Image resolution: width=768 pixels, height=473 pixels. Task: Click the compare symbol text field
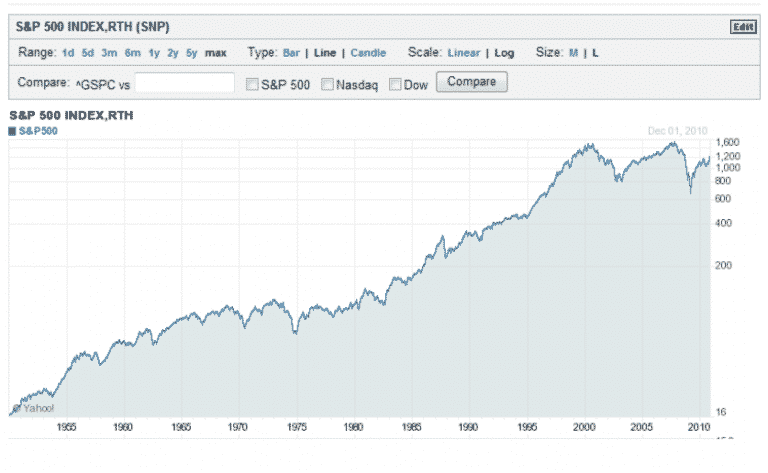click(x=184, y=84)
